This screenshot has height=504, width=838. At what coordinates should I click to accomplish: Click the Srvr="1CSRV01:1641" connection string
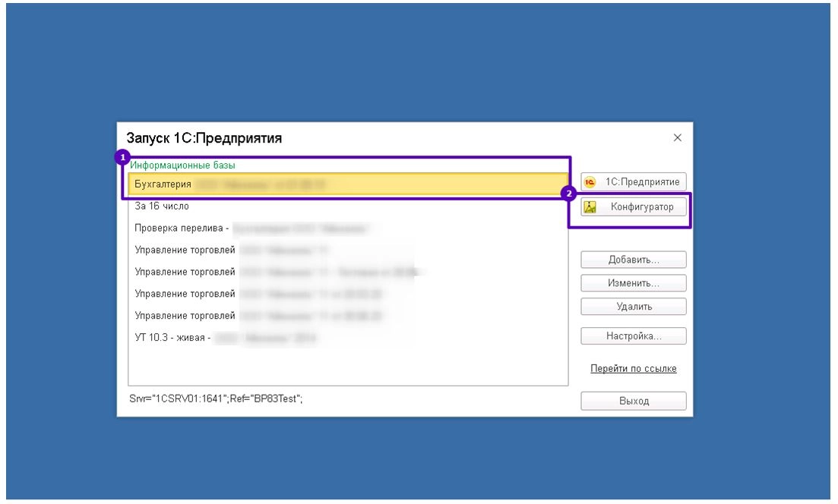[216, 398]
